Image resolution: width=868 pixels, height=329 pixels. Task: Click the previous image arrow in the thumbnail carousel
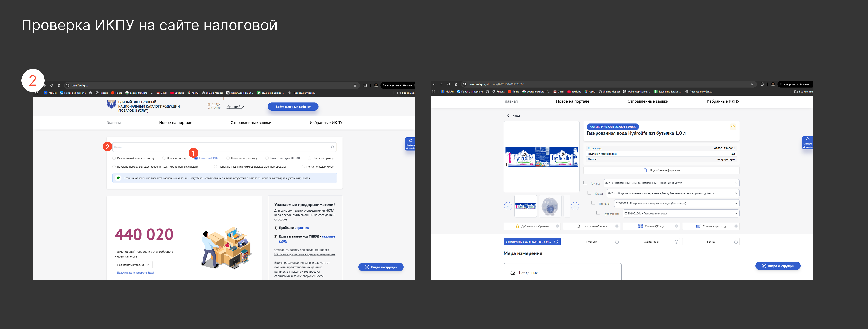pyautogui.click(x=508, y=206)
